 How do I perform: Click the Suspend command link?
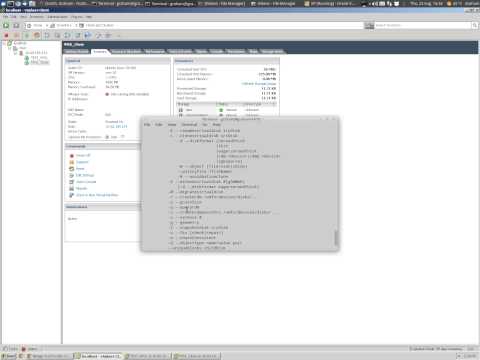tap(82, 162)
